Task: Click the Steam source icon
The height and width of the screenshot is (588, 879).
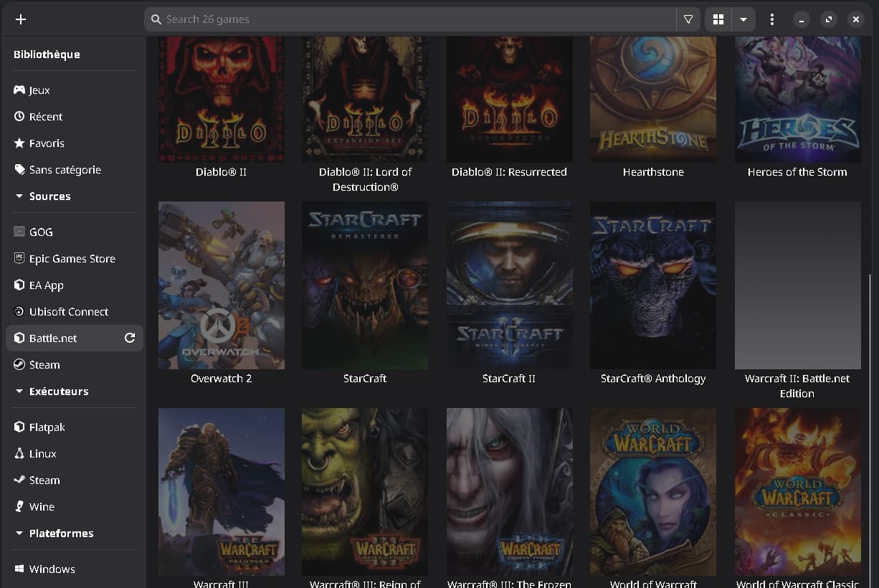Action: pyautogui.click(x=19, y=365)
